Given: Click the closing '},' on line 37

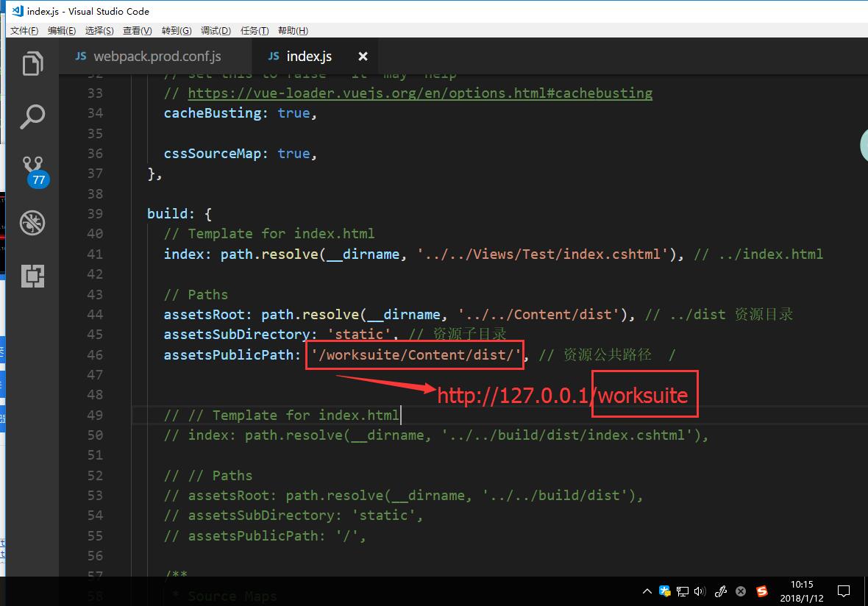Looking at the screenshot, I should click(154, 174).
